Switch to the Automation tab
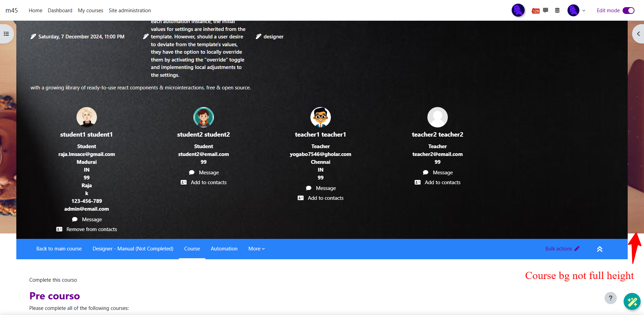Screen dimensions: 644x315 [x=224, y=249]
